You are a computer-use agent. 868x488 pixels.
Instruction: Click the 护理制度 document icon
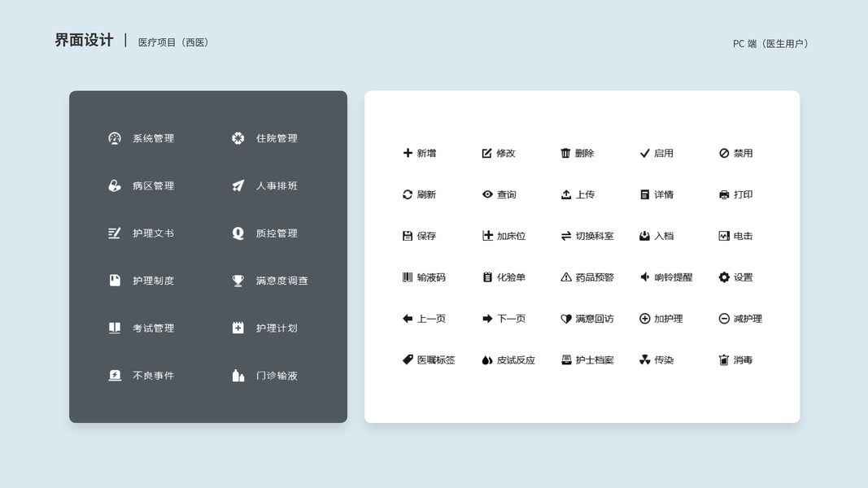[115, 281]
